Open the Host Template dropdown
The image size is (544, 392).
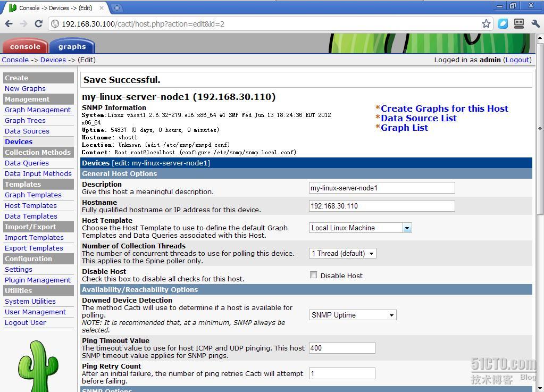[360, 228]
